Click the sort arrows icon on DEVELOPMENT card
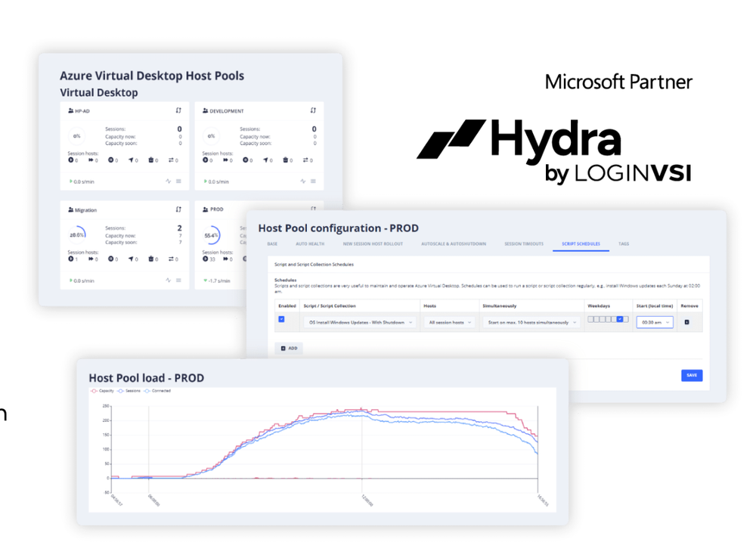This screenshot has height=558, width=756. 313,110
